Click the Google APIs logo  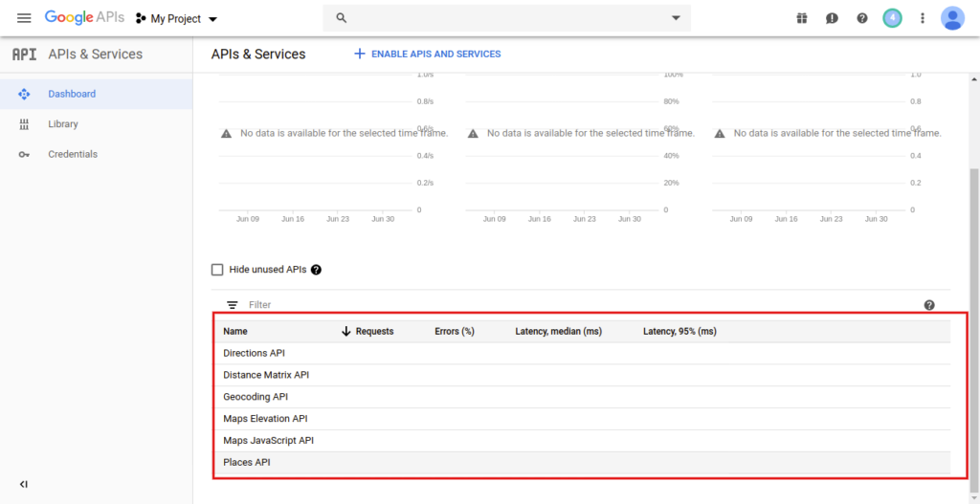coord(84,17)
